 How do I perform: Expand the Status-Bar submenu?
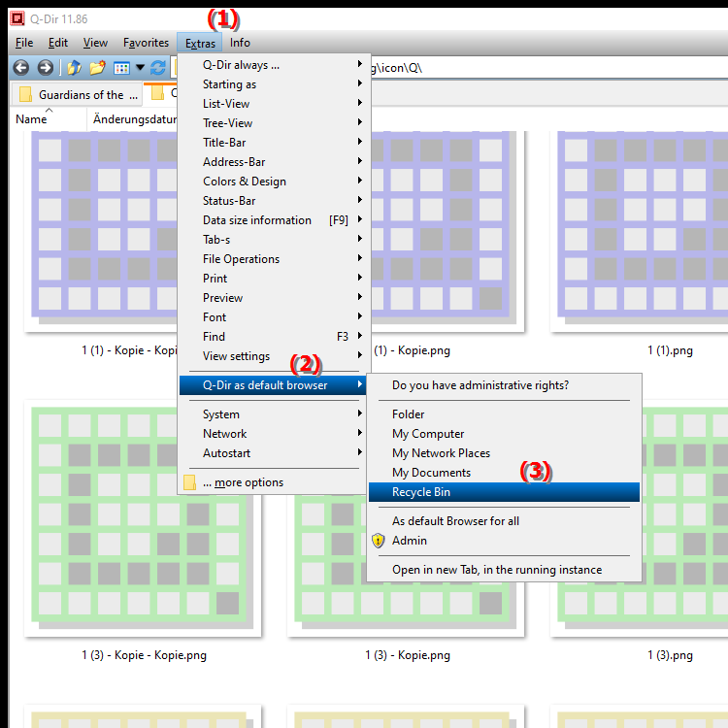coord(273,201)
